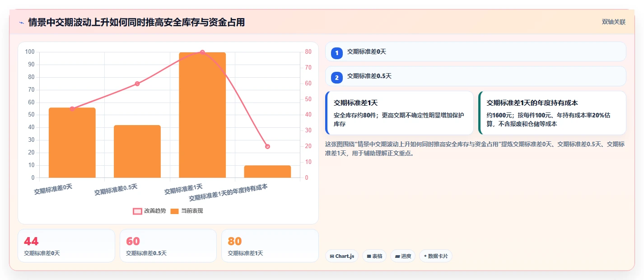This screenshot has height=280, width=644.
Task: Click the orange bar for 交期标准差0天
Action: pos(72,143)
